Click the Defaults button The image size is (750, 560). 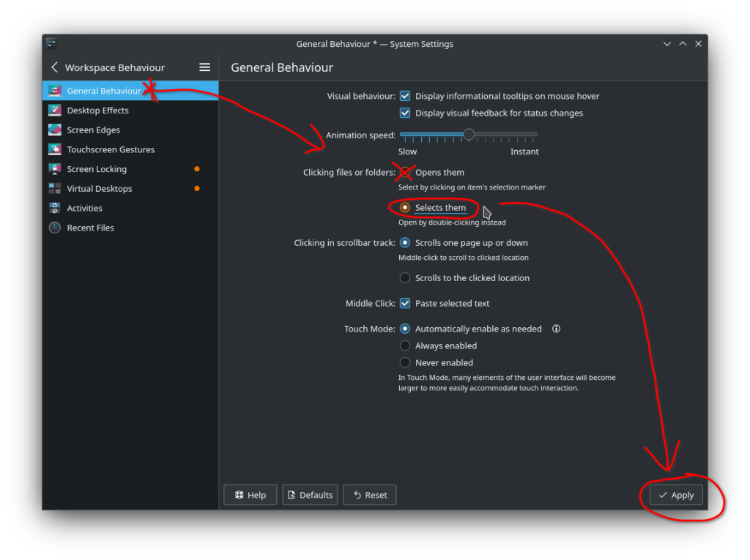click(x=310, y=495)
